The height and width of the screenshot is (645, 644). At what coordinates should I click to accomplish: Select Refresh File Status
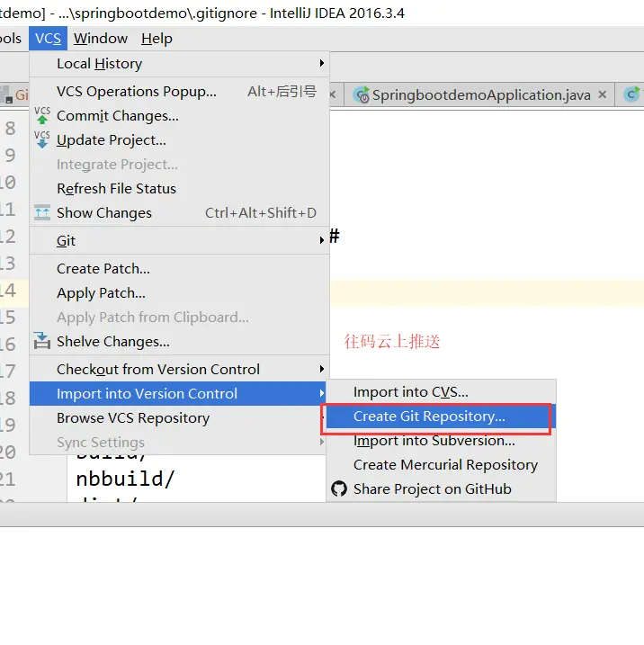[x=179, y=189]
